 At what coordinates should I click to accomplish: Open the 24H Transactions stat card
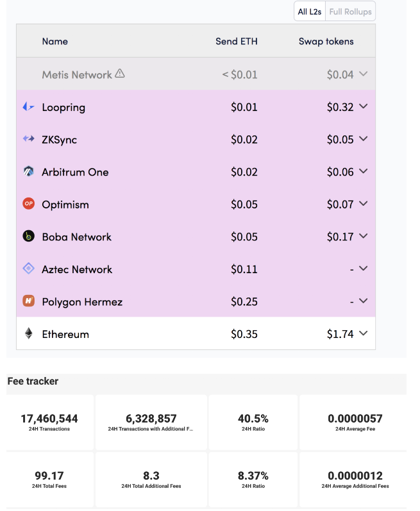click(49, 423)
